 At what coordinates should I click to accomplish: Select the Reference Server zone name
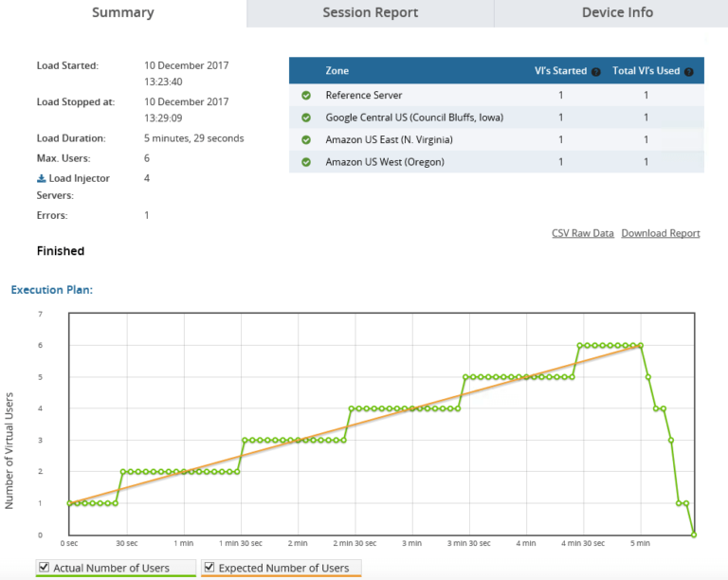coord(364,95)
